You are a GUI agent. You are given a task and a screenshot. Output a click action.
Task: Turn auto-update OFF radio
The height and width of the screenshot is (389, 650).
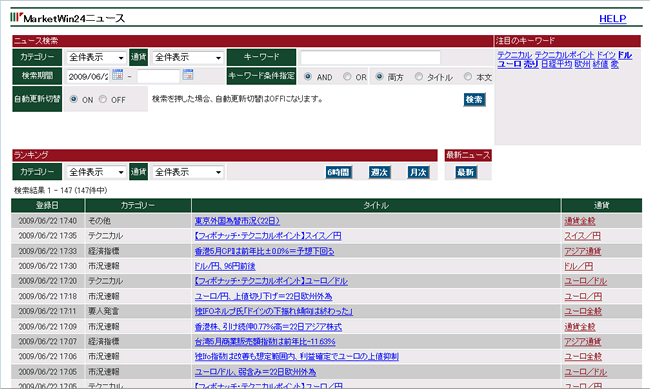[x=103, y=99]
